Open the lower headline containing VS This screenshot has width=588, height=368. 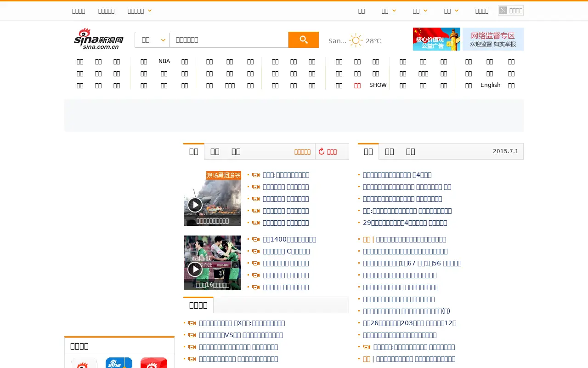click(x=241, y=335)
